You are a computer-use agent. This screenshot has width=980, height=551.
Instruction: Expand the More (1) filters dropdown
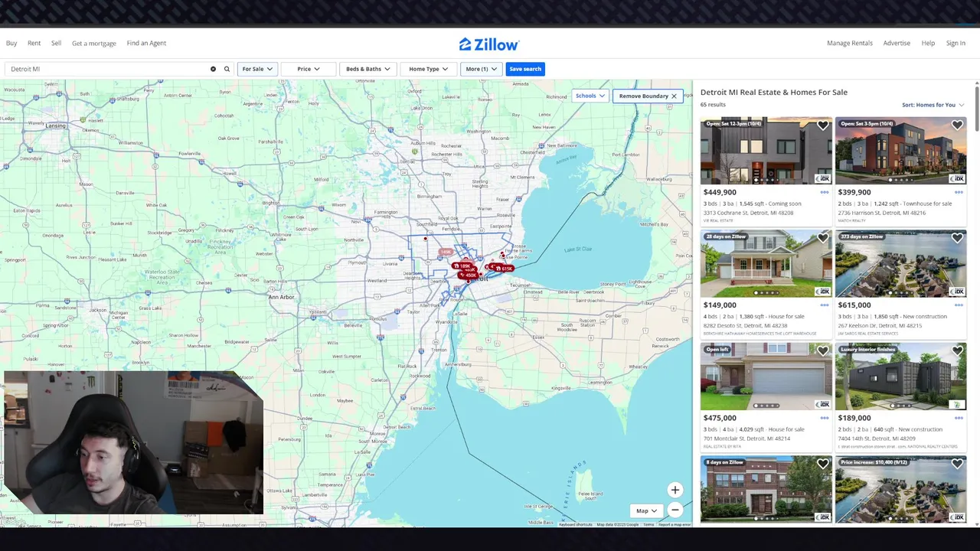coord(481,69)
